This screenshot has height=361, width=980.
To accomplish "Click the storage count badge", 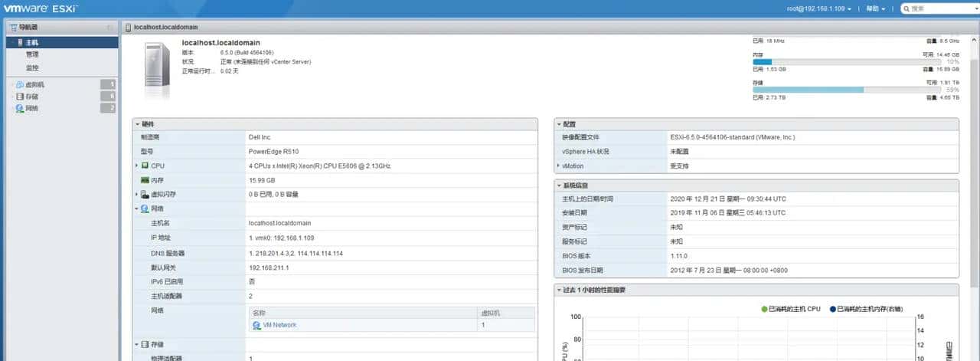I will (x=109, y=97).
